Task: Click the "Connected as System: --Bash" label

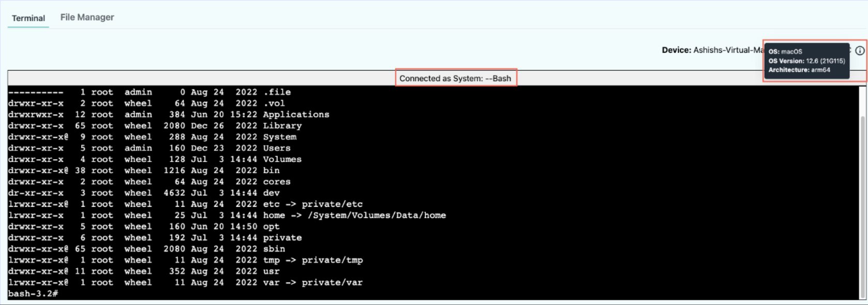Action: point(455,78)
